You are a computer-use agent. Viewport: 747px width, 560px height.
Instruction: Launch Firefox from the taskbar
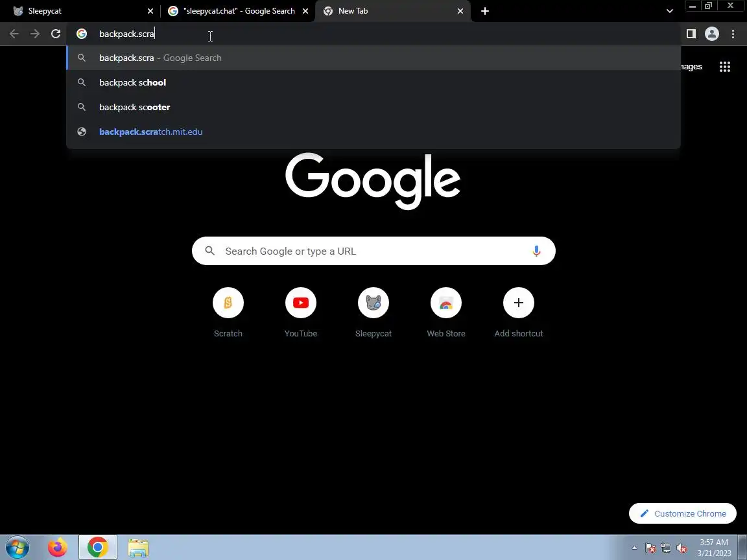pyautogui.click(x=58, y=548)
